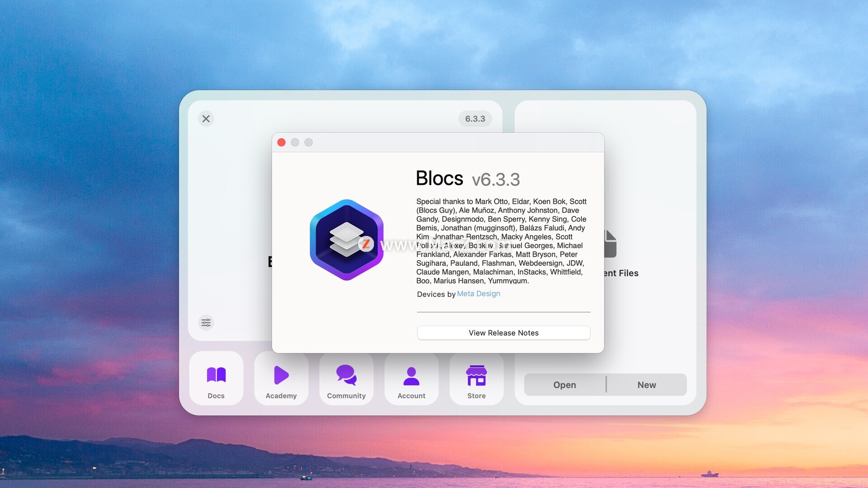The width and height of the screenshot is (868, 488).
Task: Click the X dismiss icon on welcome panel
Action: [x=206, y=119]
